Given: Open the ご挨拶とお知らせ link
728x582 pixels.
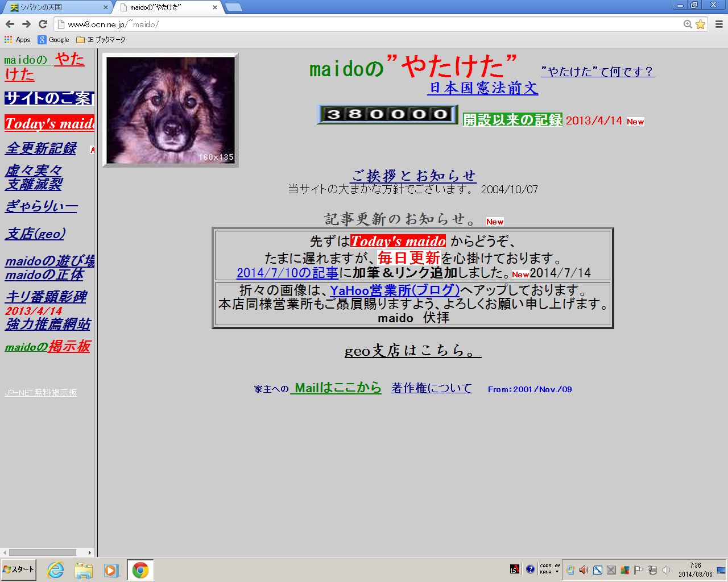Looking at the screenshot, I should (x=413, y=176).
